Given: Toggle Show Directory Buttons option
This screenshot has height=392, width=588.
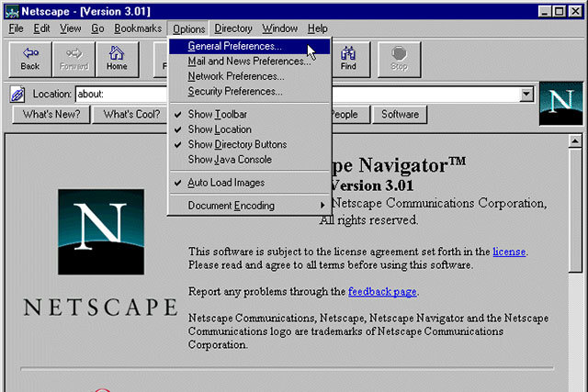Looking at the screenshot, I should [249, 144].
